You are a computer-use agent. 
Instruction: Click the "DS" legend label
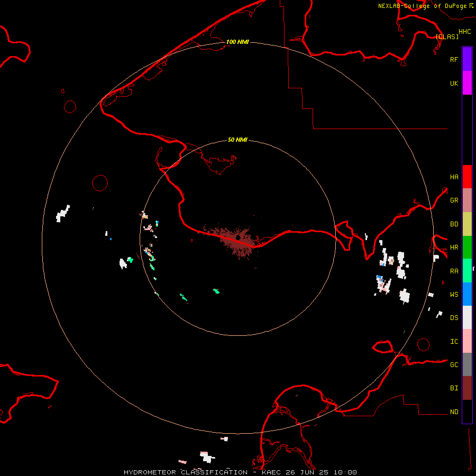(x=454, y=318)
